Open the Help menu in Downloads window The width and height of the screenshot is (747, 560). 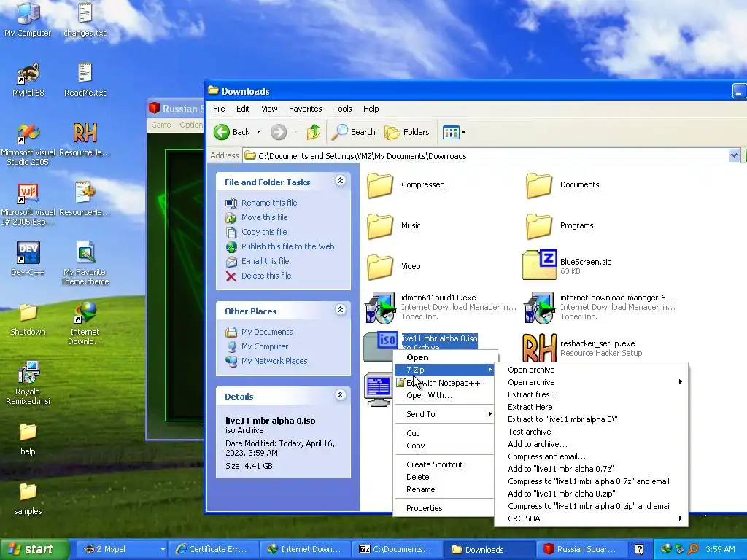point(371,109)
